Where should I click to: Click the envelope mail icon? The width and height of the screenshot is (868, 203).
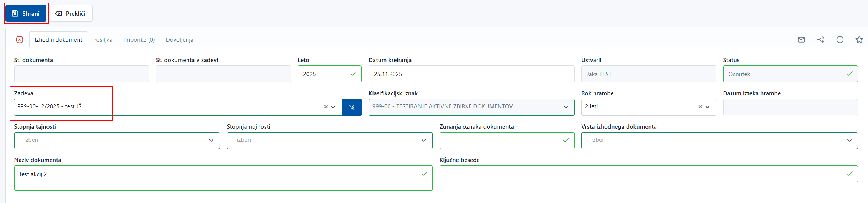(x=801, y=39)
